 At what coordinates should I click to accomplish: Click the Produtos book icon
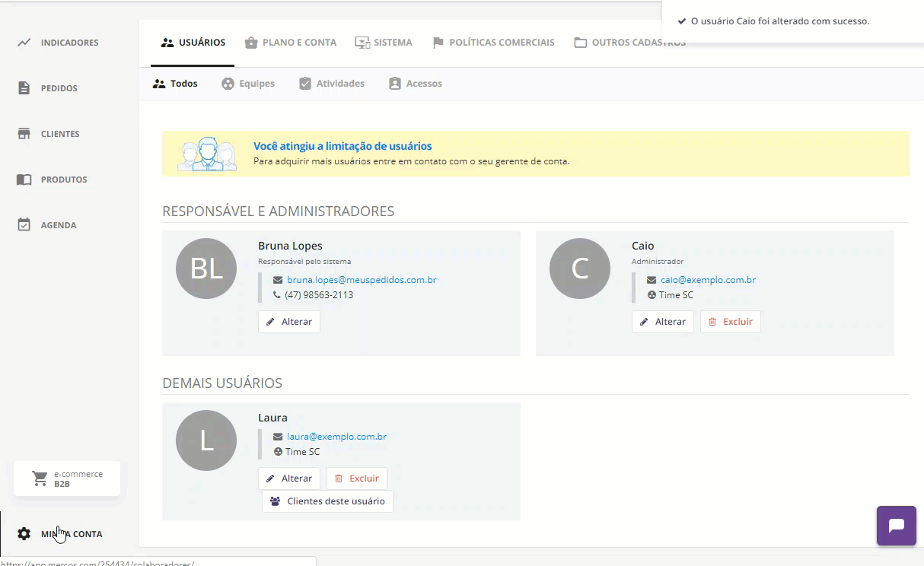click(x=24, y=180)
